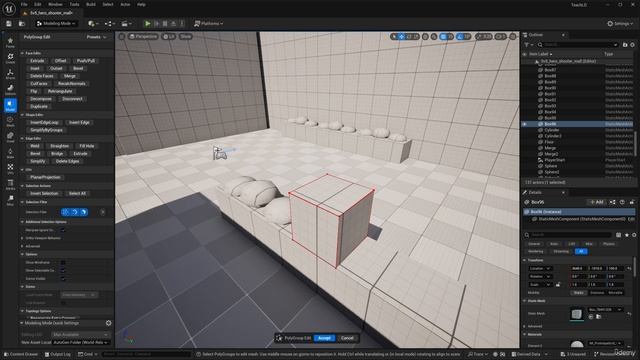Select the Bake modeling category icon
The height and width of the screenshot is (360, 640).
tap(10, 153)
